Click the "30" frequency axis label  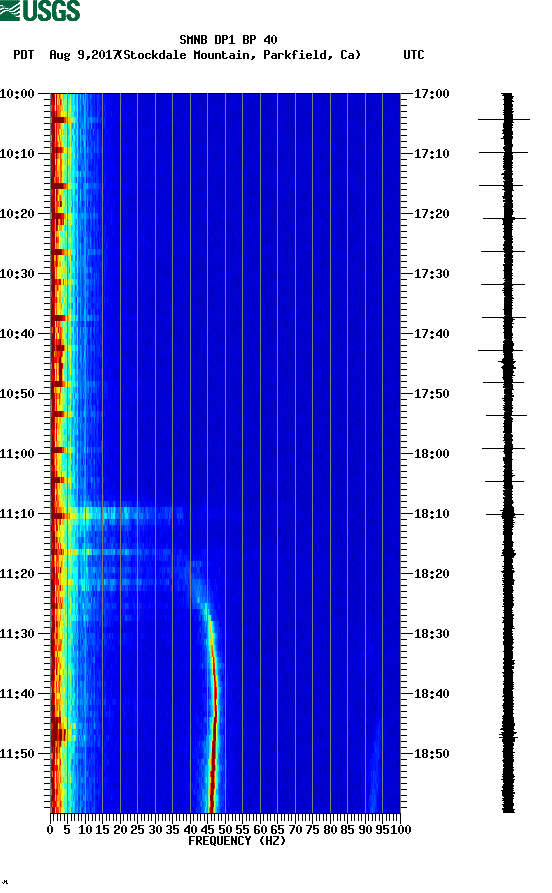click(155, 830)
